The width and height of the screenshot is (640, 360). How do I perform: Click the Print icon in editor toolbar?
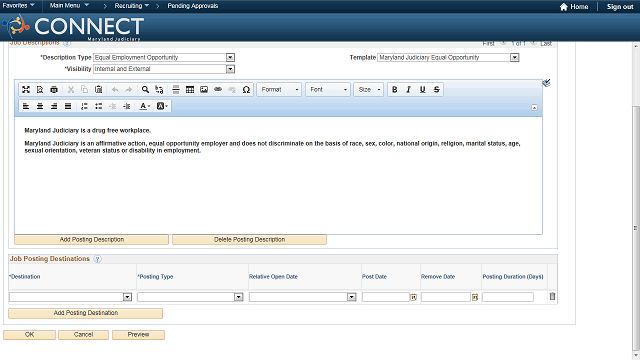tap(53, 89)
